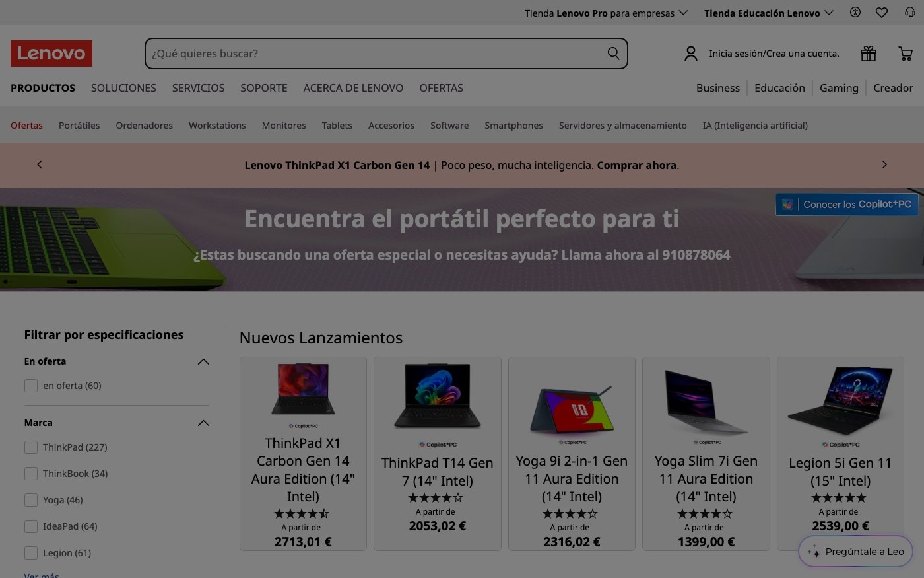This screenshot has height=578, width=924.
Task: Click the headset contact support icon
Action: 910,12
